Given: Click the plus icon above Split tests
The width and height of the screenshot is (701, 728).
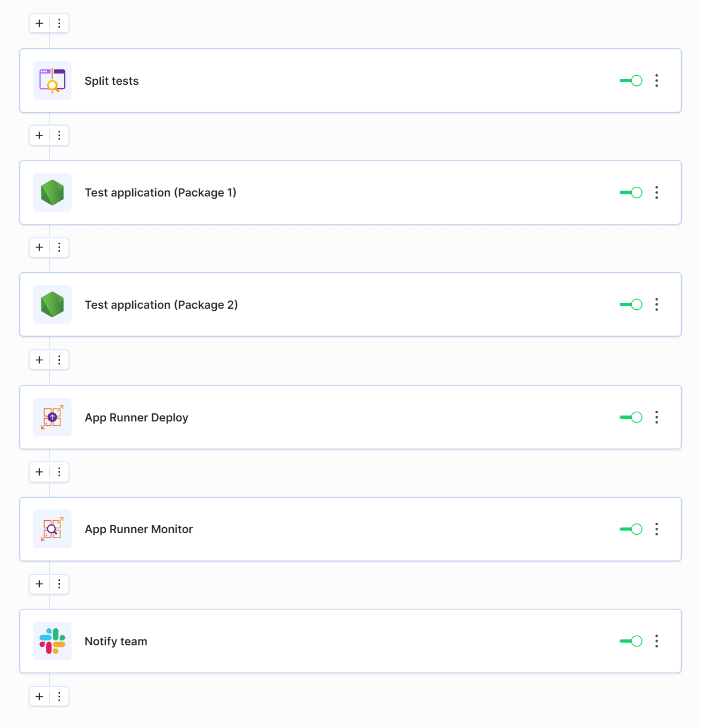Looking at the screenshot, I should (39, 23).
